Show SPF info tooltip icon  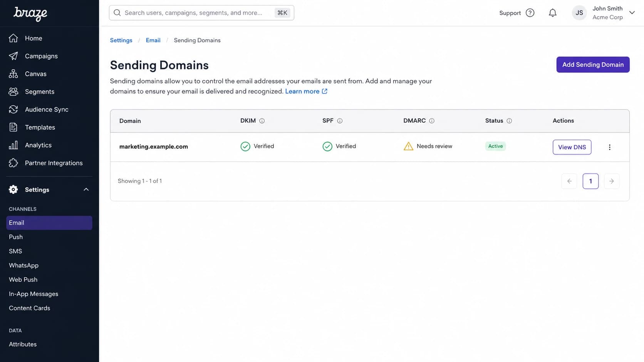[340, 121]
